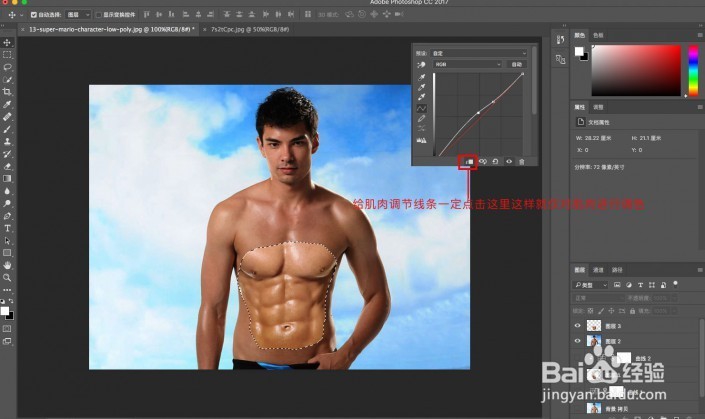Open the Color panel flyout menu
The width and height of the screenshot is (705, 419).
pyautogui.click(x=700, y=35)
